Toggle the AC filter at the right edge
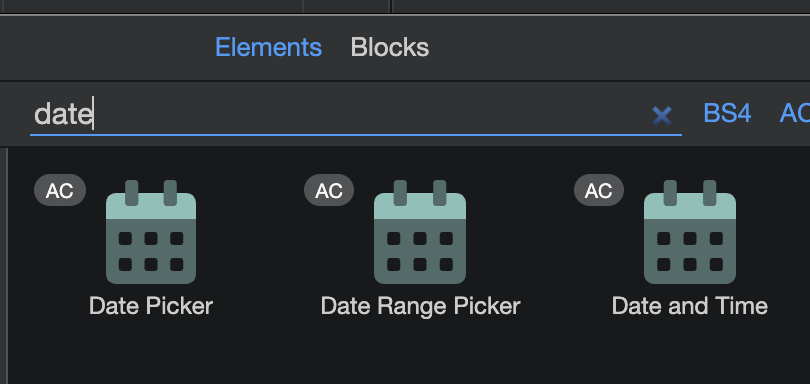 [x=795, y=113]
